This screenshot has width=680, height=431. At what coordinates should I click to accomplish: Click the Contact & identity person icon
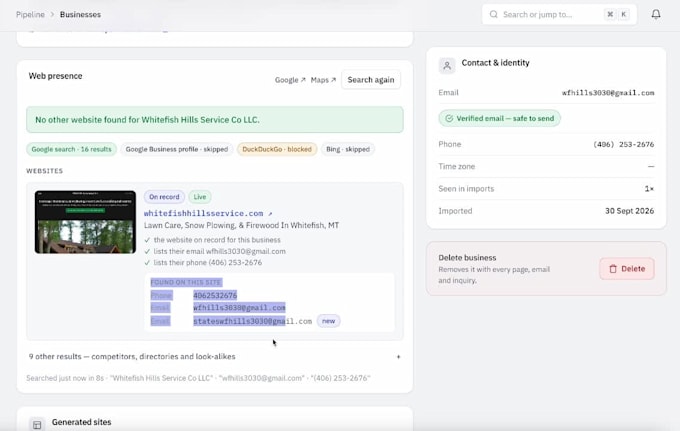pos(447,66)
